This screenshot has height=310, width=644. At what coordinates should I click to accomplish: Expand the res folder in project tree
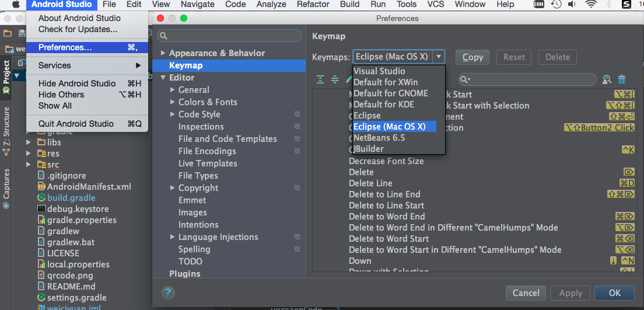29,154
